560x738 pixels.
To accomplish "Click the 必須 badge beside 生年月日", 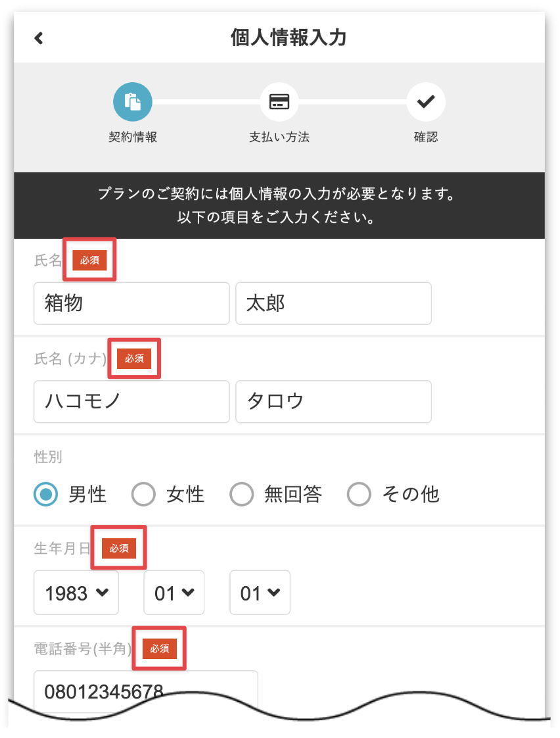I will tap(119, 548).
